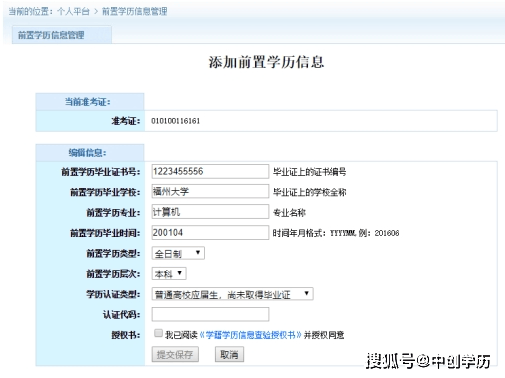Viewport: 505px width, 378px height.
Task: Click the 取消 button
Action: coord(229,354)
